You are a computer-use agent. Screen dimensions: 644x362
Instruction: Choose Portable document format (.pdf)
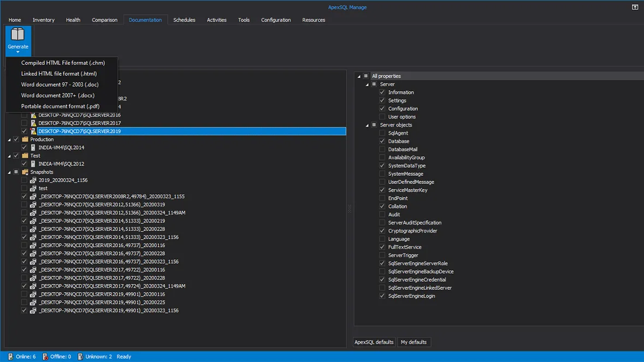coord(60,106)
